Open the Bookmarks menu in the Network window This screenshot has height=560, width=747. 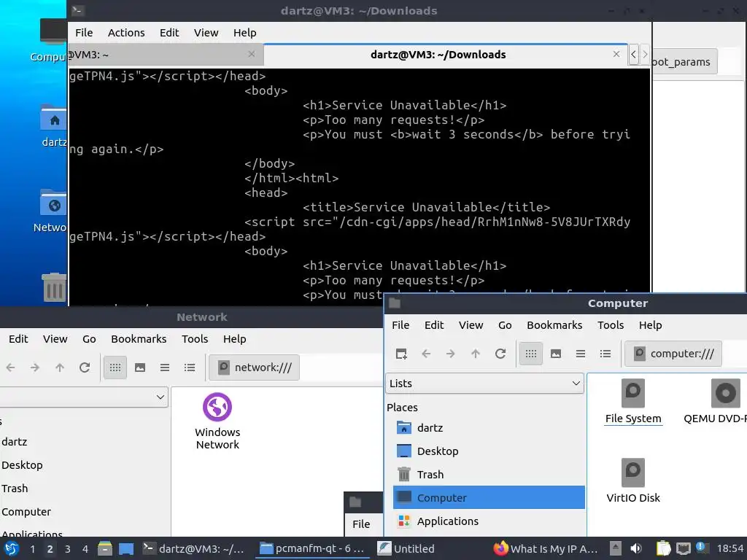pos(139,339)
